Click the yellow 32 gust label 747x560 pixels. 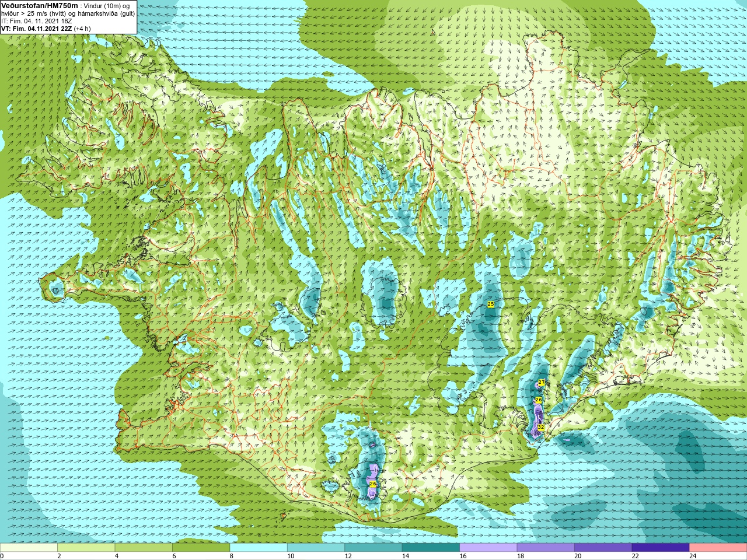[541, 427]
